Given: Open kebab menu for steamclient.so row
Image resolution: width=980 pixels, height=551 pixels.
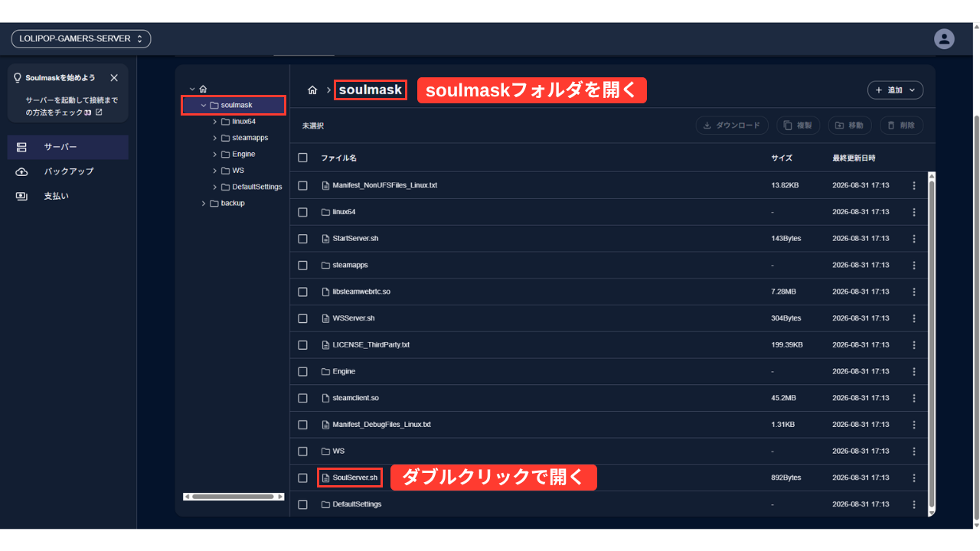Looking at the screenshot, I should (914, 398).
